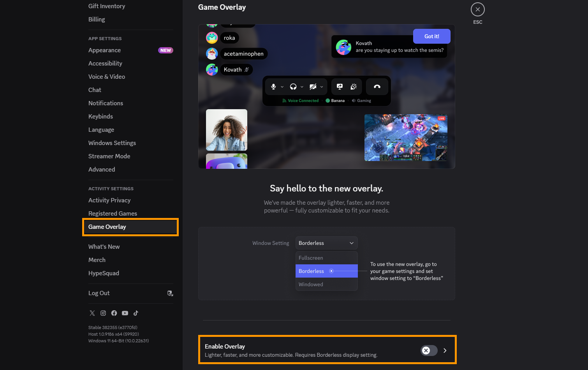Screen dimensions: 588x370
Task: Click the LIVE game stream thumbnail
Action: click(x=406, y=138)
